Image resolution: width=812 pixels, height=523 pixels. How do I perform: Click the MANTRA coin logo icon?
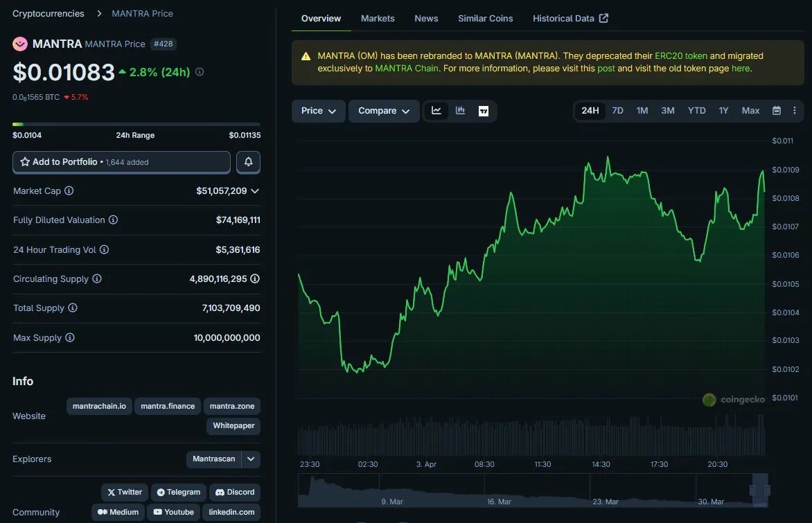click(20, 44)
